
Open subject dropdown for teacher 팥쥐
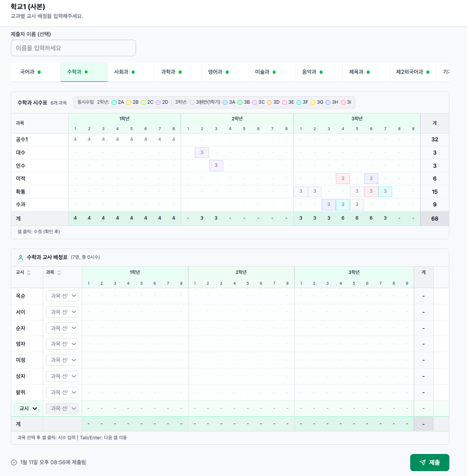coord(62,392)
